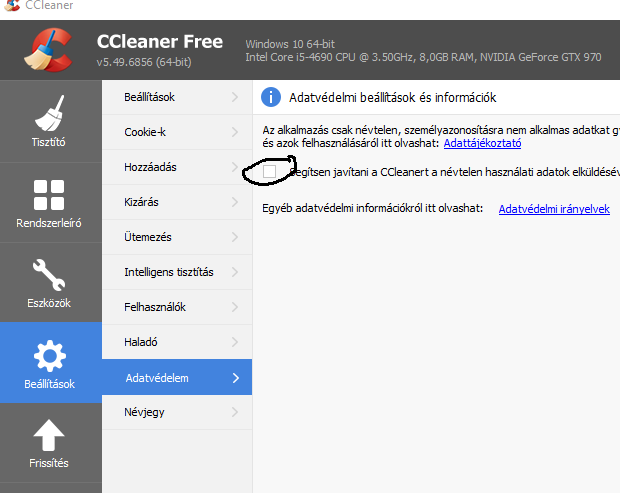Expand the Haladó chevron
This screenshot has width=620, height=493.
click(x=235, y=342)
